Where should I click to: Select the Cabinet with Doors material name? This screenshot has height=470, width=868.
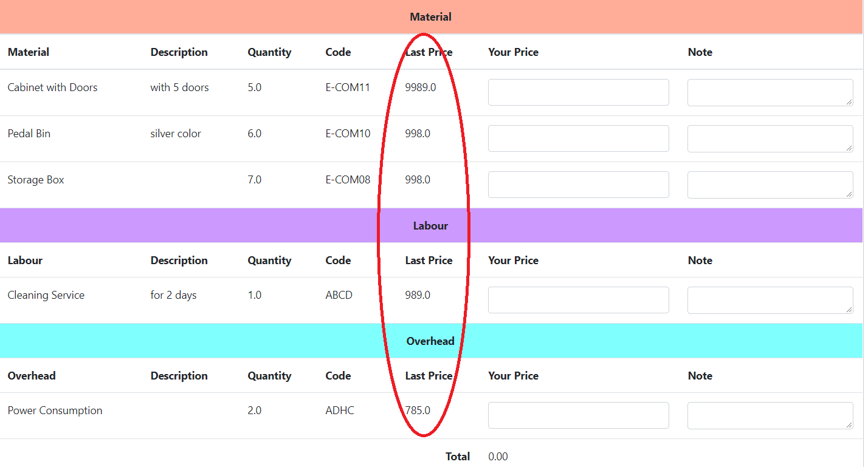click(52, 87)
